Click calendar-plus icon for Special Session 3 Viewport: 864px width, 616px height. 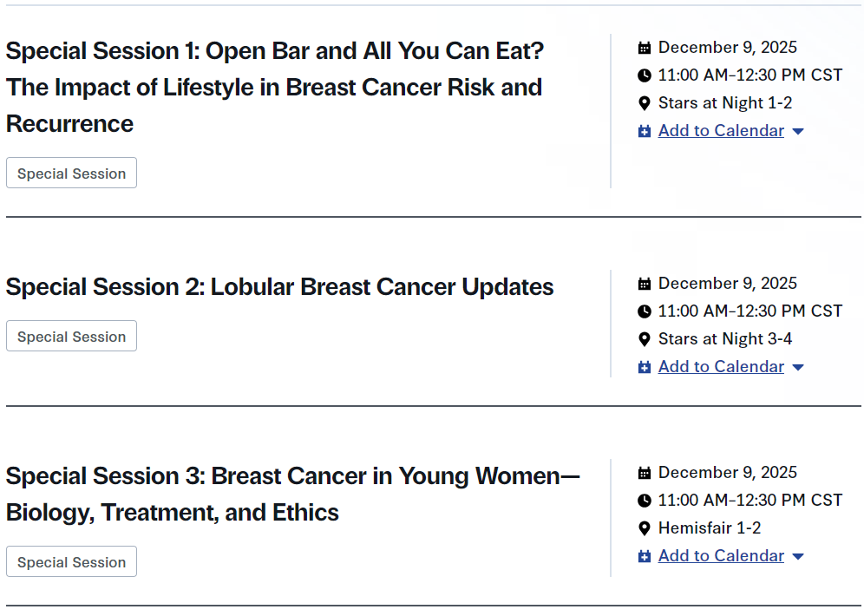(x=645, y=557)
